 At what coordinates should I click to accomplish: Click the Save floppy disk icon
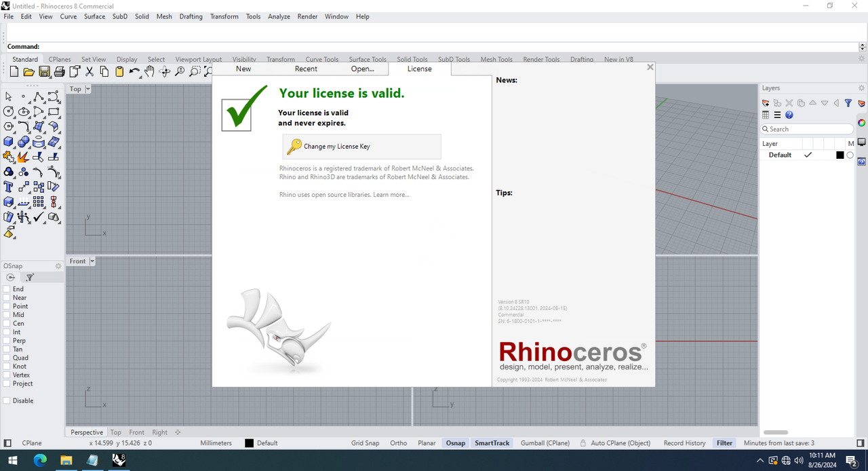[x=44, y=71]
